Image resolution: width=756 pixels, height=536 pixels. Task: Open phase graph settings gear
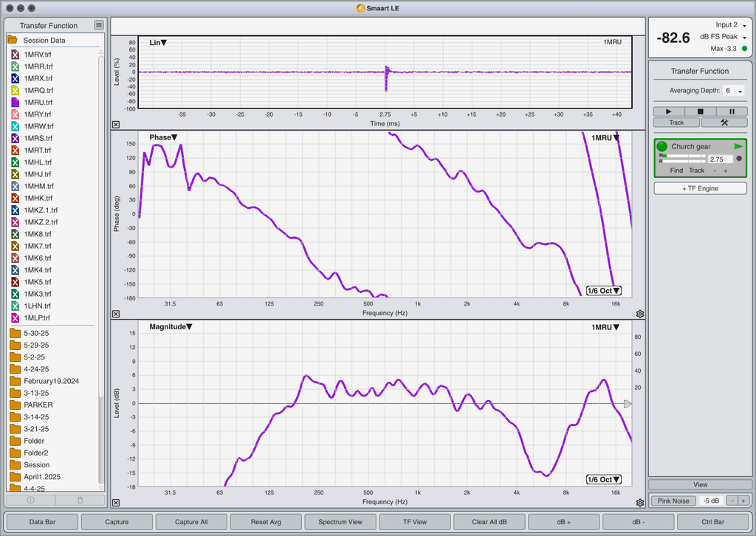640,314
